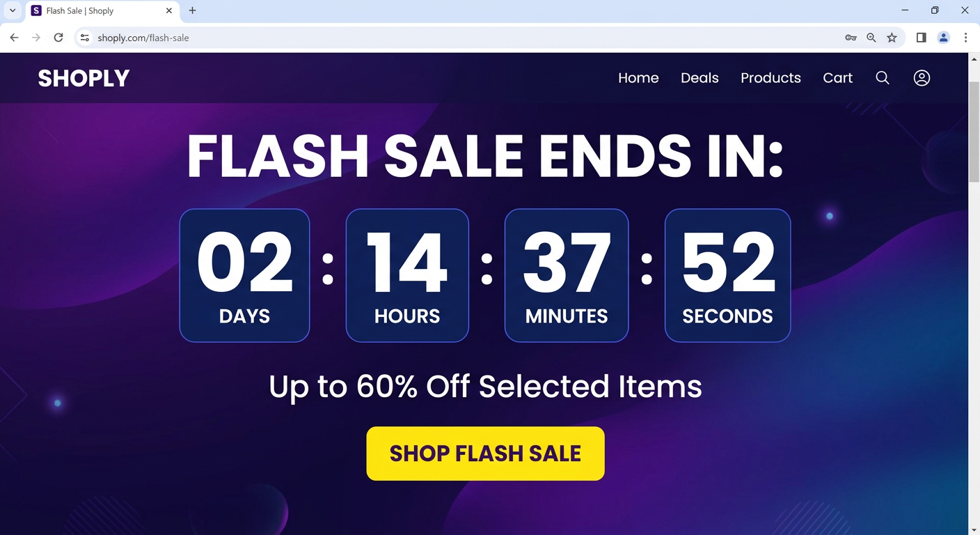The image size is (980, 535).
Task: Click the back navigation arrow
Action: point(14,38)
